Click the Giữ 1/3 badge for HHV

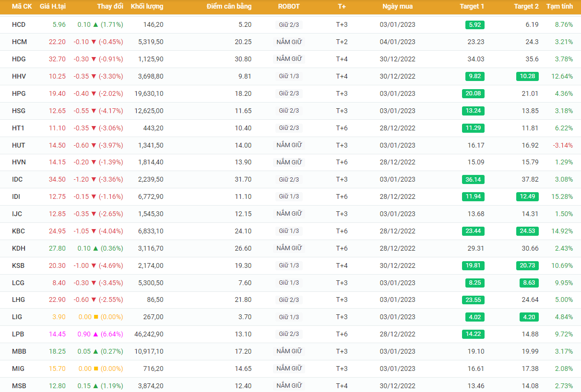point(289,76)
